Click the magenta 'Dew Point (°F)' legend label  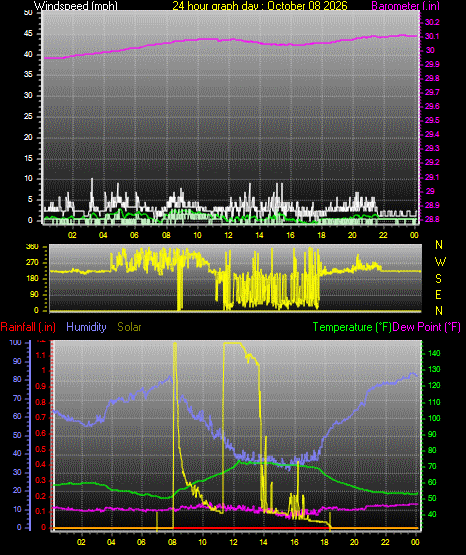(x=426, y=327)
